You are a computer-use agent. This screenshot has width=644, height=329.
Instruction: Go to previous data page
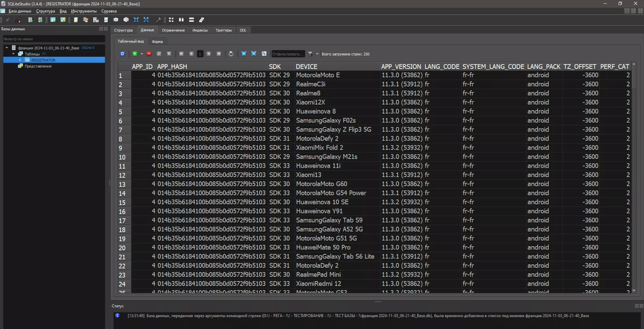[191, 54]
